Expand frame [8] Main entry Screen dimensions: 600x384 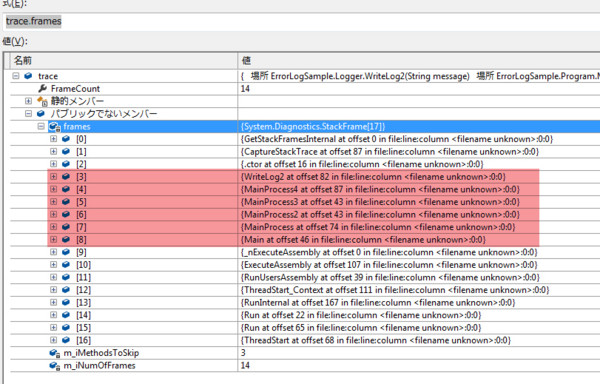point(54,239)
